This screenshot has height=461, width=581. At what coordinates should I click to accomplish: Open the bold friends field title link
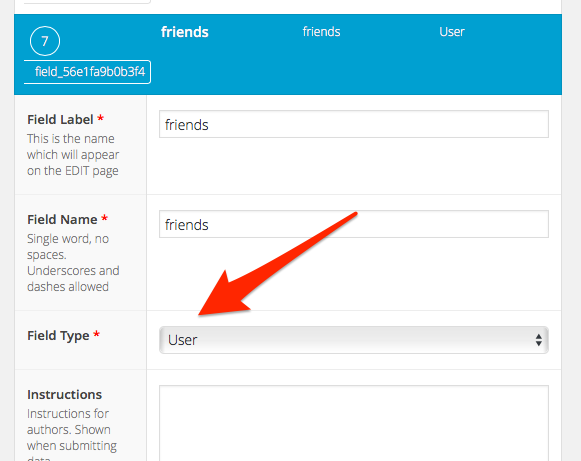pos(185,32)
